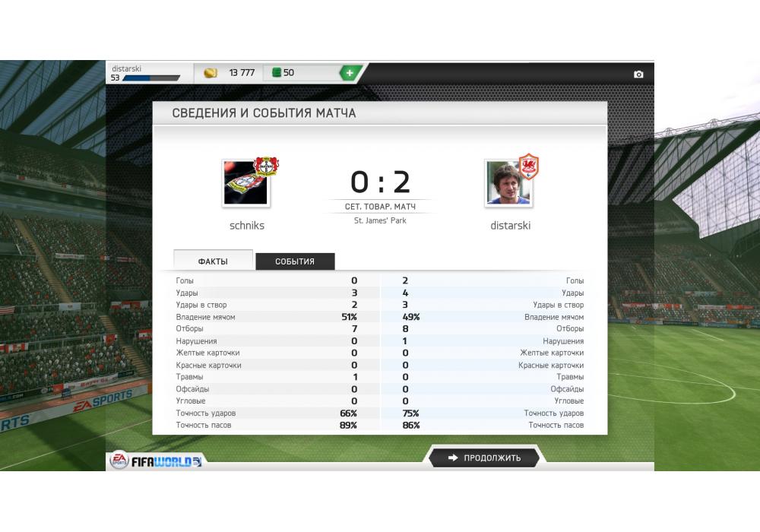Click the arrow icon on Продолжить button

[x=453, y=458]
